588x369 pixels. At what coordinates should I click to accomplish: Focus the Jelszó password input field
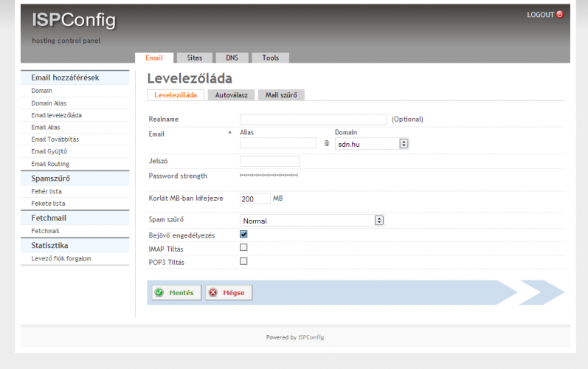tap(269, 161)
